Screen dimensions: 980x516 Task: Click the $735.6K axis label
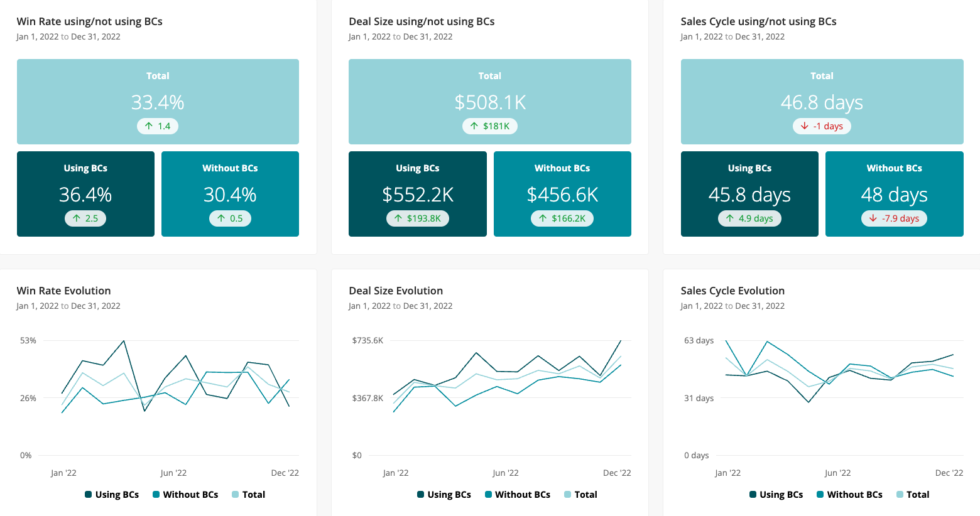(367, 340)
